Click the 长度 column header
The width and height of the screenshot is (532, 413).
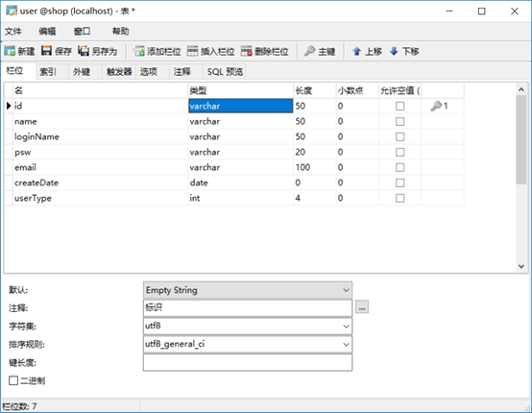click(315, 90)
